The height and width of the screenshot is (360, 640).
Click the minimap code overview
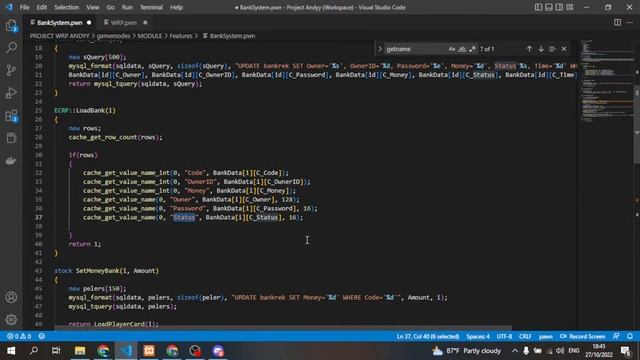point(606,82)
